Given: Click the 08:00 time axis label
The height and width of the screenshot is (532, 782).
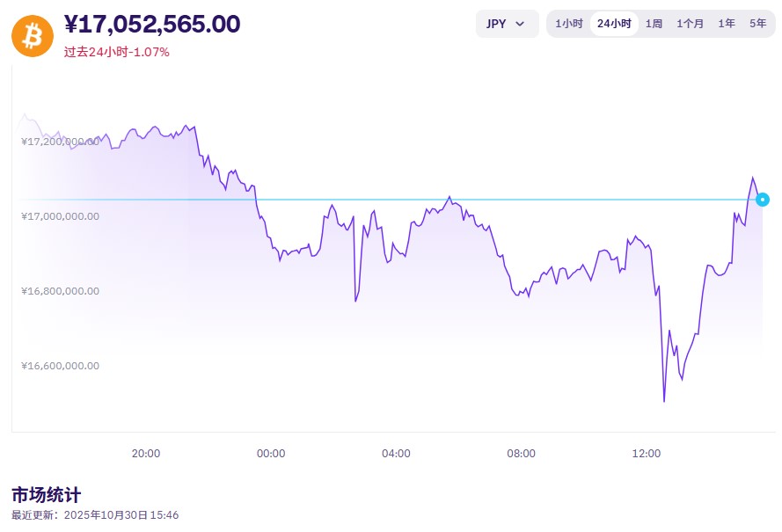Looking at the screenshot, I should pyautogui.click(x=522, y=454).
